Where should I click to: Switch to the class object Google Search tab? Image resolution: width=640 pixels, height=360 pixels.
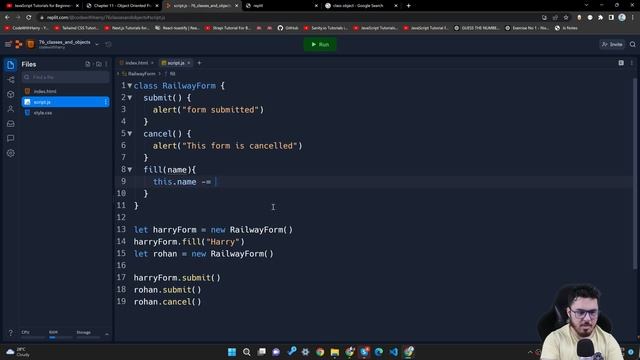(x=361, y=6)
